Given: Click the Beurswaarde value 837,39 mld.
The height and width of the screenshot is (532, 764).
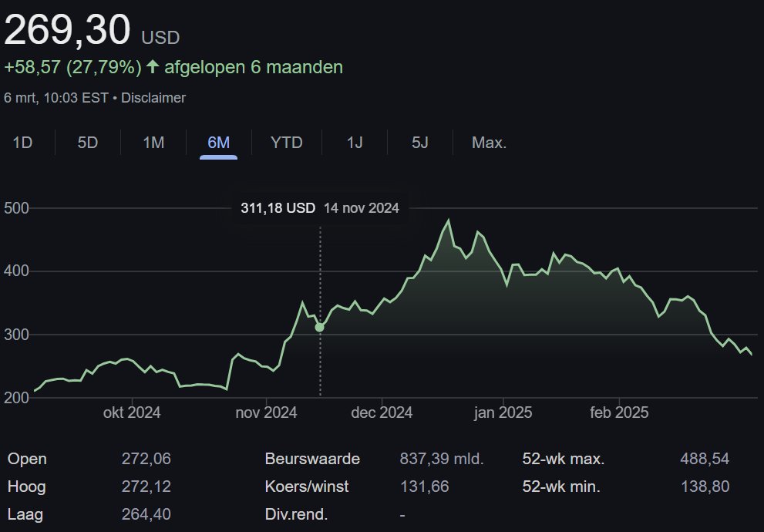Looking at the screenshot, I should click(x=442, y=459).
